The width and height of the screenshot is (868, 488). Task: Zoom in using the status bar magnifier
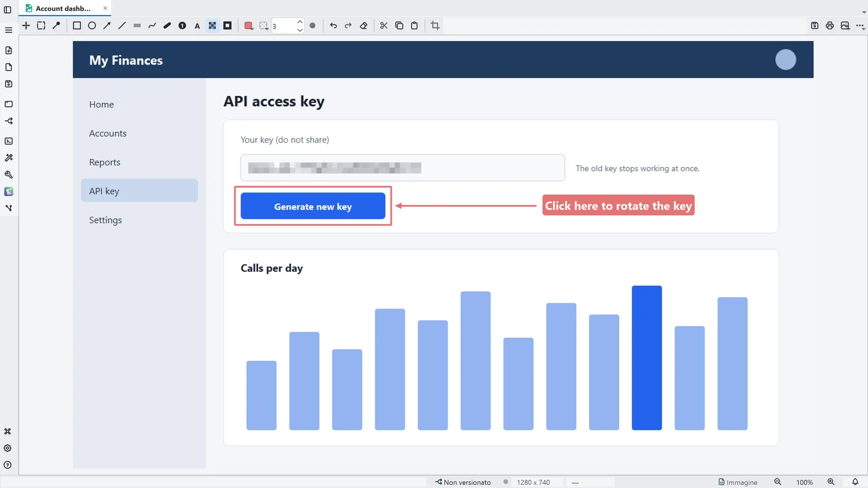831,482
